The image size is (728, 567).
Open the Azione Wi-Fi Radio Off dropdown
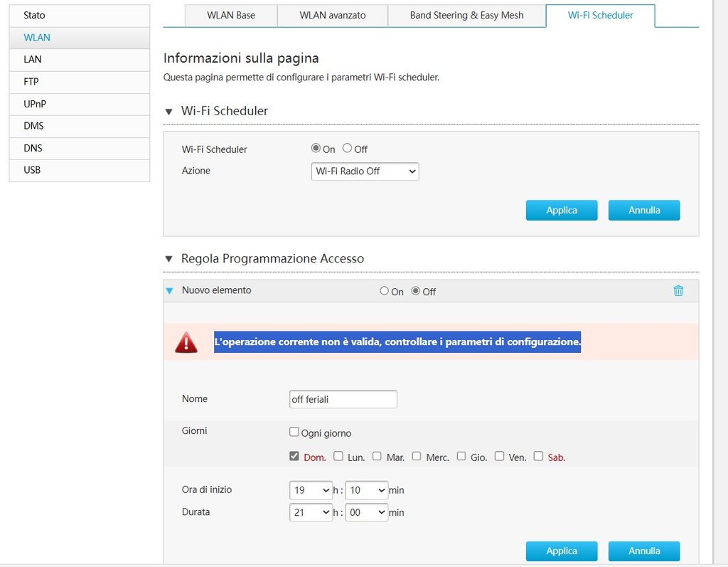coord(365,171)
